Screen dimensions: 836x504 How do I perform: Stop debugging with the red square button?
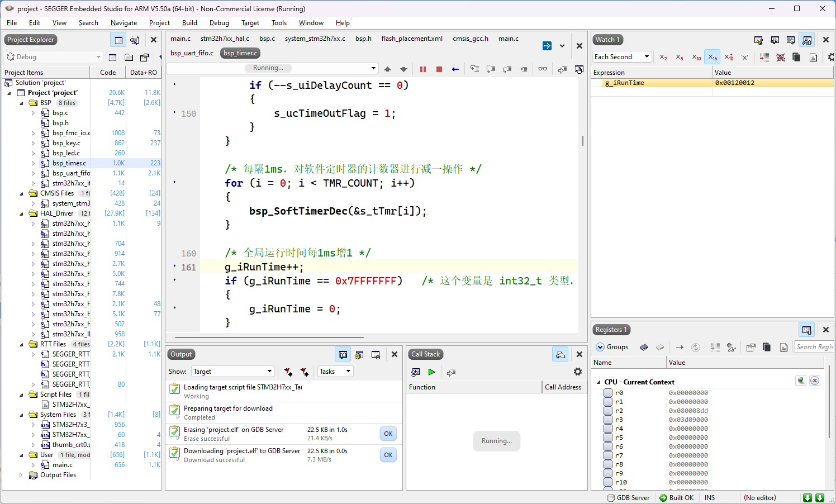coord(439,69)
